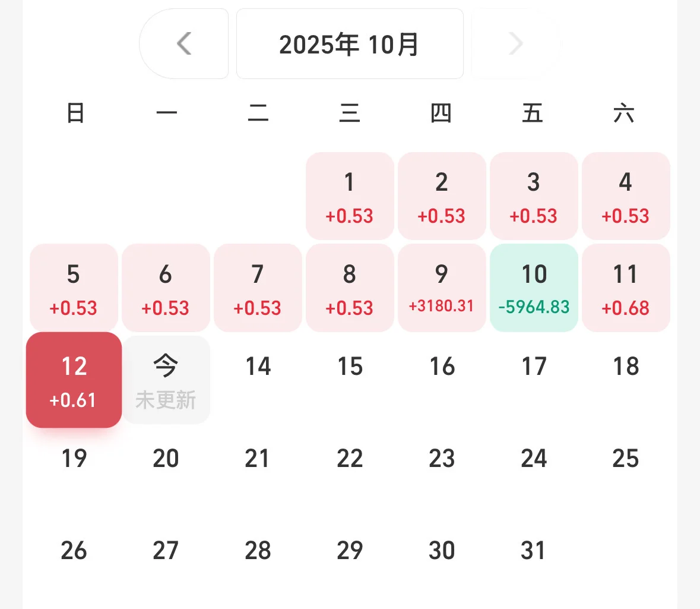
Task: Go to previous month with left chevron
Action: pyautogui.click(x=184, y=44)
